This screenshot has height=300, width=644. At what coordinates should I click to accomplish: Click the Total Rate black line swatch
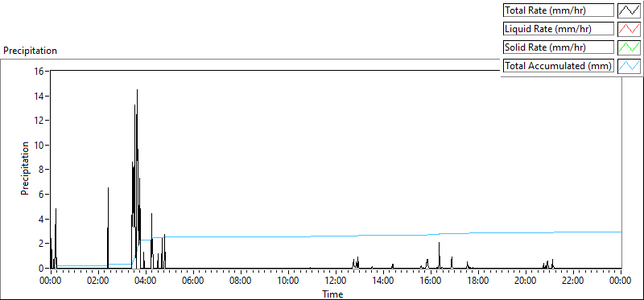629,10
